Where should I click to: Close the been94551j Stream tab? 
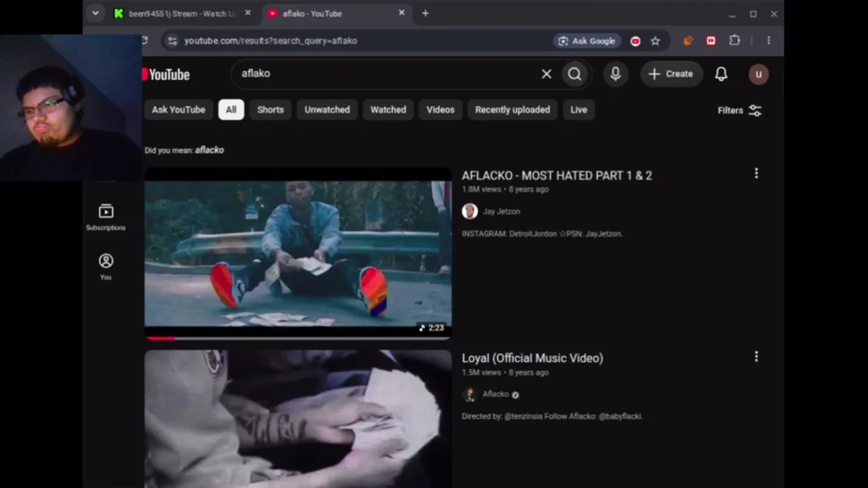tap(248, 13)
